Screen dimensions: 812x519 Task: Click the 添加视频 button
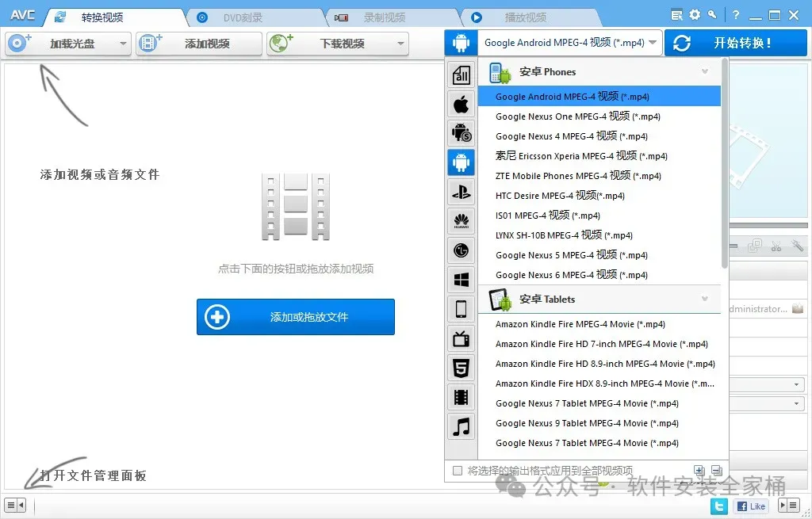[199, 44]
